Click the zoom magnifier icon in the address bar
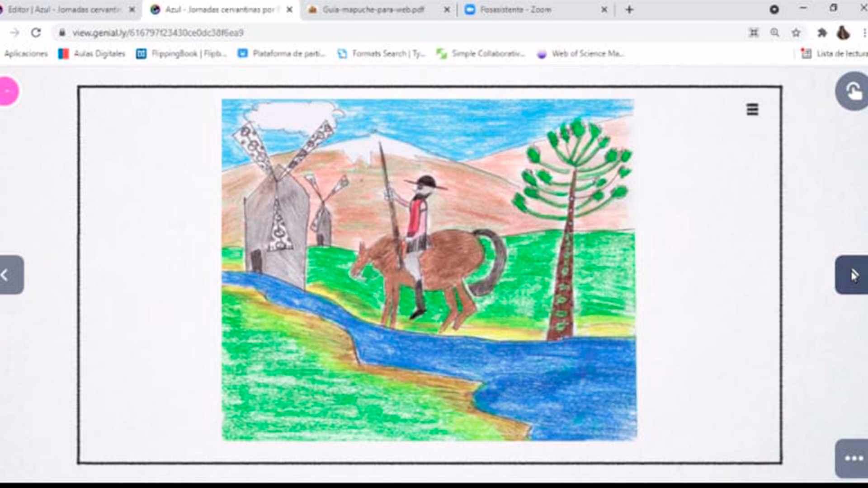Image resolution: width=868 pixels, height=488 pixels. tap(775, 33)
